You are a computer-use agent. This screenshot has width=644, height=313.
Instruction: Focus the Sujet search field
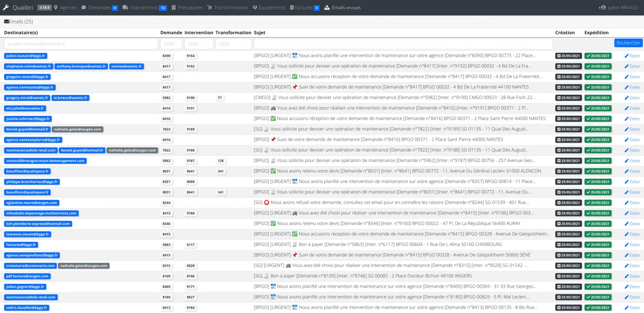(403, 44)
